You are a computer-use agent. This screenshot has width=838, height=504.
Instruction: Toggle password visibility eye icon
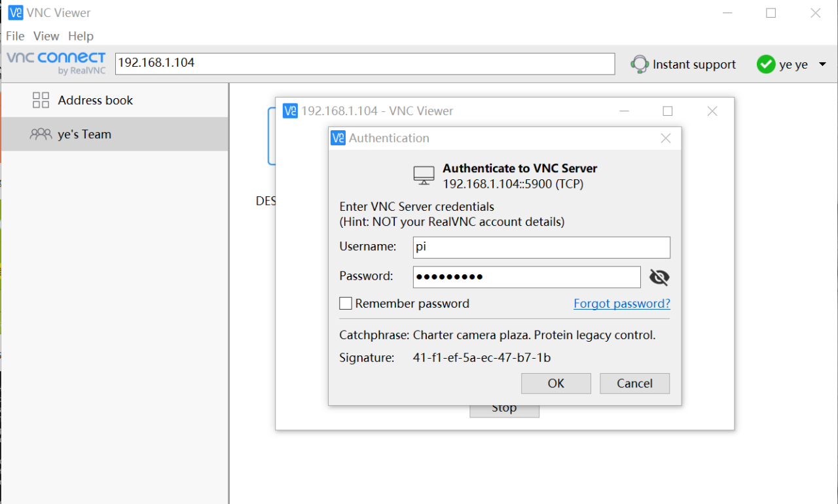659,278
